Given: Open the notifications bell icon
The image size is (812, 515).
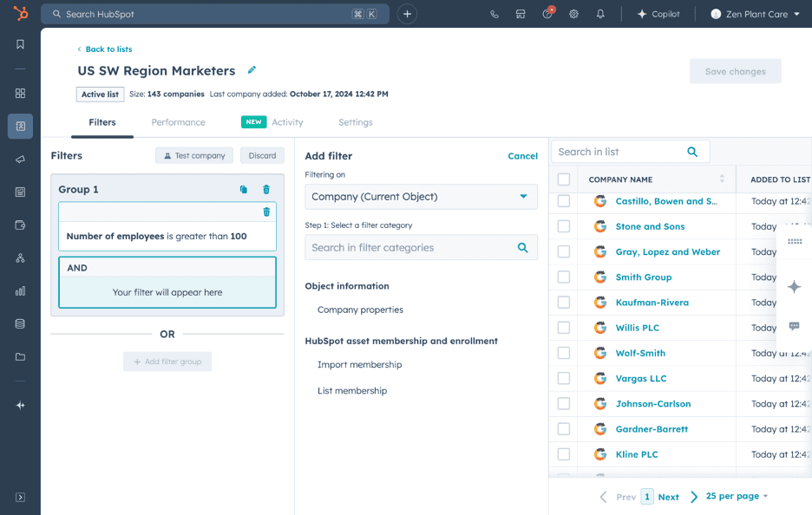Looking at the screenshot, I should (x=599, y=14).
